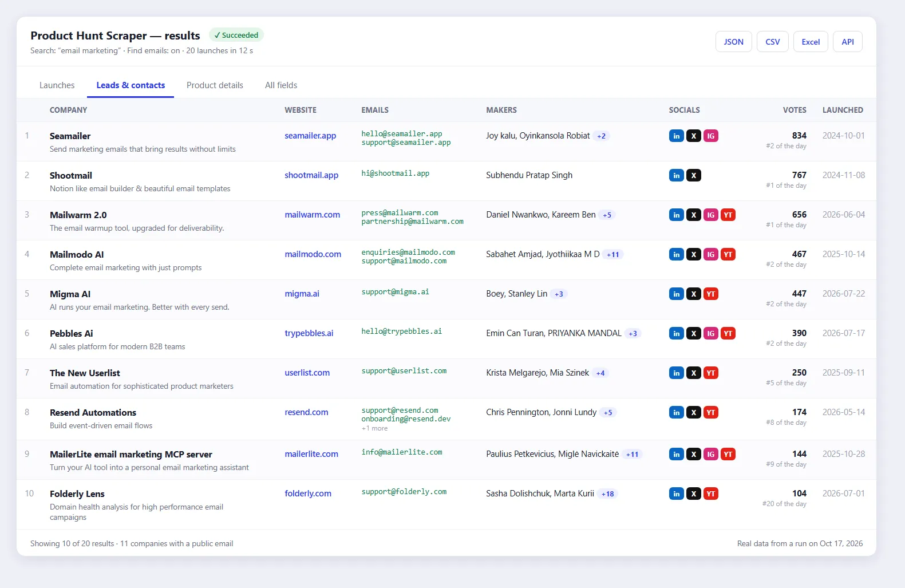
Task: Open MailerLite's Instagram social icon
Action: [710, 454]
